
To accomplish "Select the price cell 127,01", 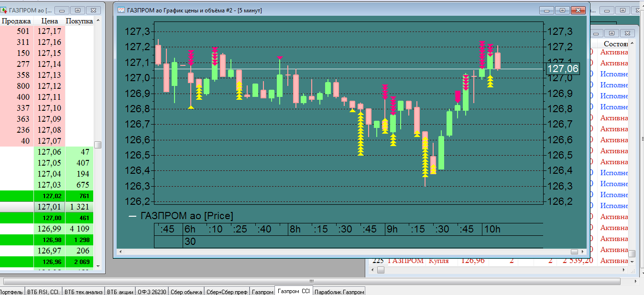I will click(x=49, y=207).
